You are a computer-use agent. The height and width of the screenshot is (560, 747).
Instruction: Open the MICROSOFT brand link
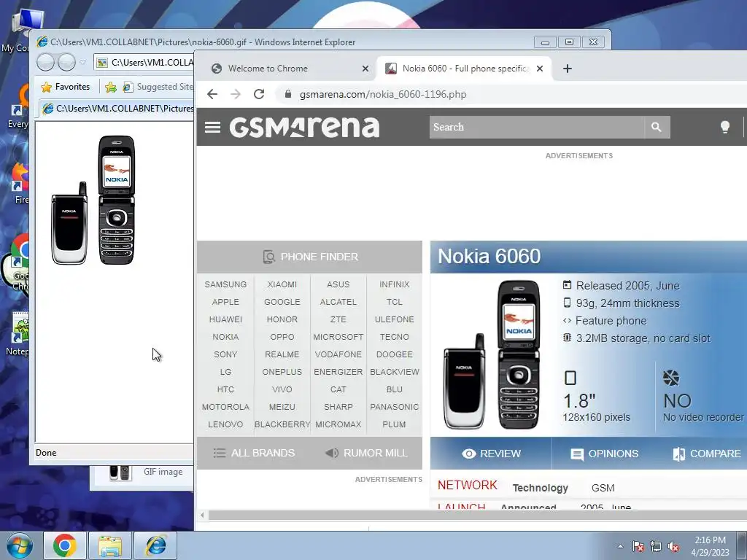338,337
